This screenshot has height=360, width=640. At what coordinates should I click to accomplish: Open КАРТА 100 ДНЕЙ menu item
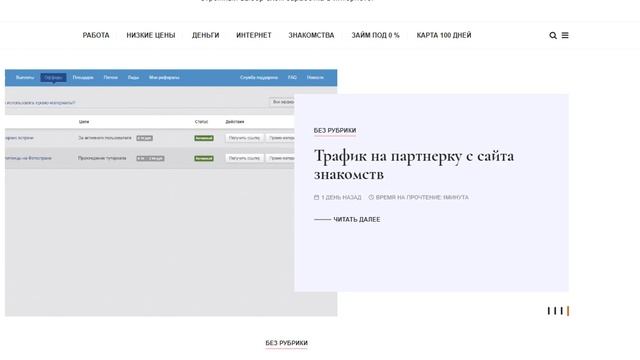click(x=444, y=36)
